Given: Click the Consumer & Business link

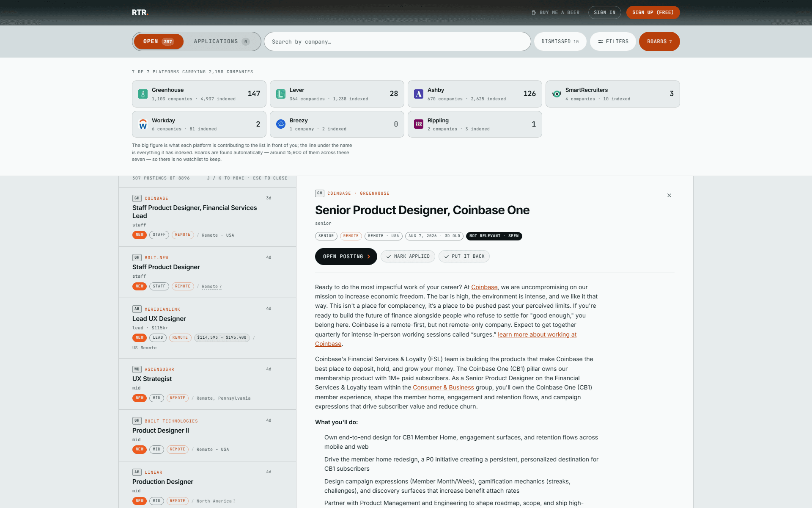Looking at the screenshot, I should [x=443, y=387].
